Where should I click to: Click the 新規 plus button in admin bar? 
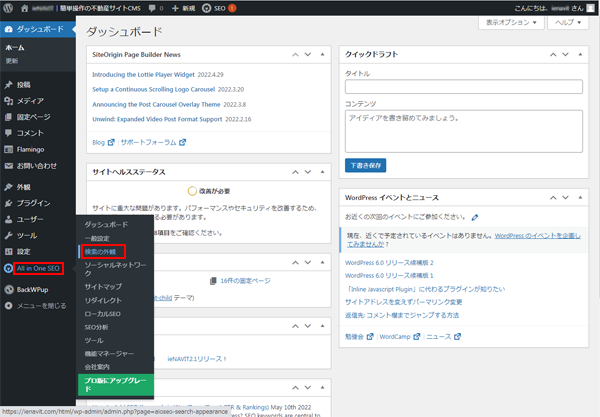183,8
